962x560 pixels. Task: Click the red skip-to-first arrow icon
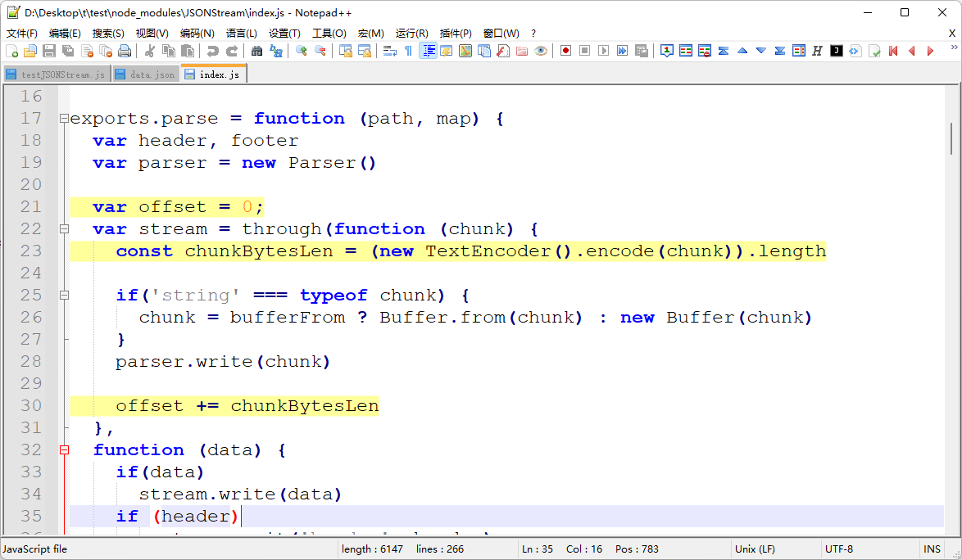click(x=893, y=51)
